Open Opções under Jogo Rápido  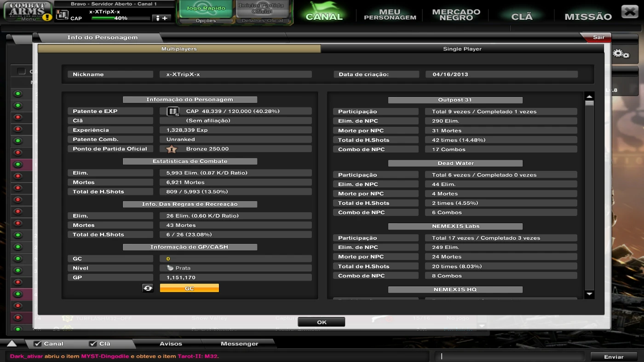coord(205,21)
